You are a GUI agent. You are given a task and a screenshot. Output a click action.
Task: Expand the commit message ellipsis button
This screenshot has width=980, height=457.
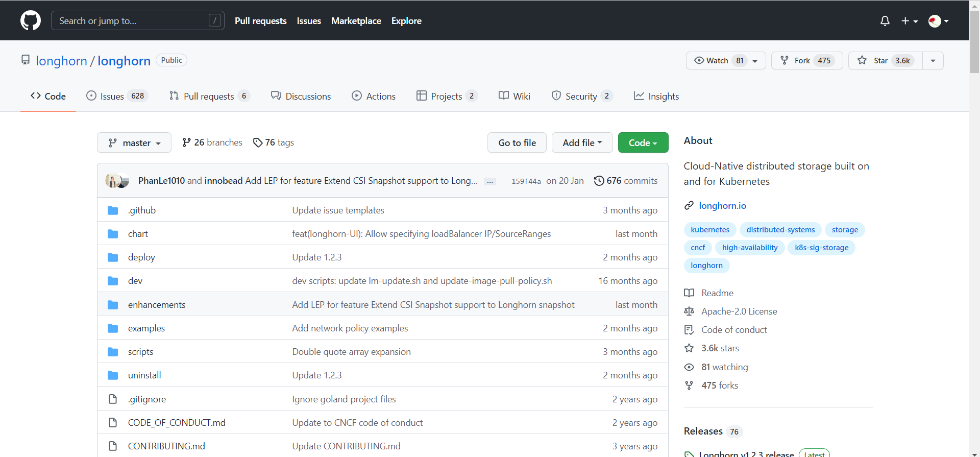(490, 181)
